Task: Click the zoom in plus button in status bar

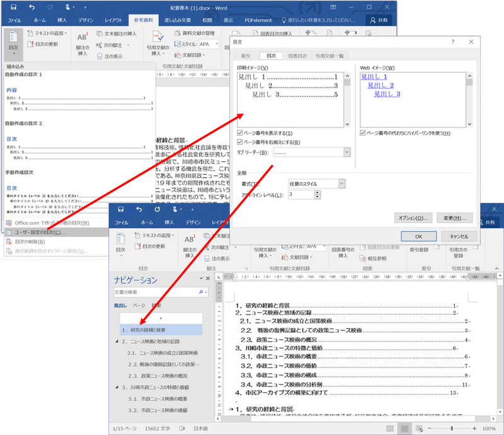Action: point(474,428)
